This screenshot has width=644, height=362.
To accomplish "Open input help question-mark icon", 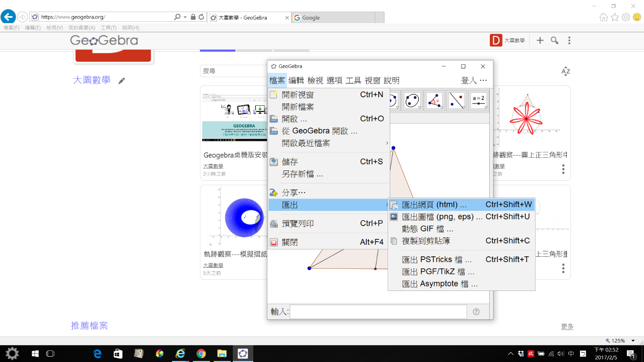I will tap(476, 312).
